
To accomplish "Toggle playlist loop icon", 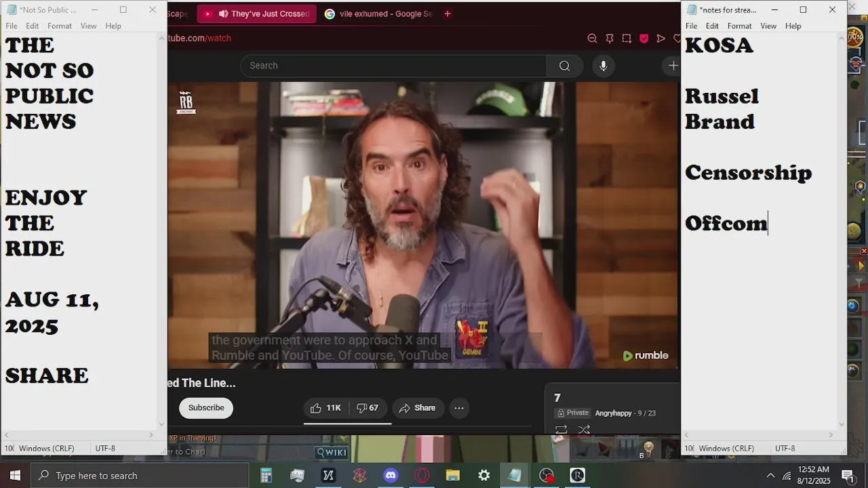I will (561, 430).
